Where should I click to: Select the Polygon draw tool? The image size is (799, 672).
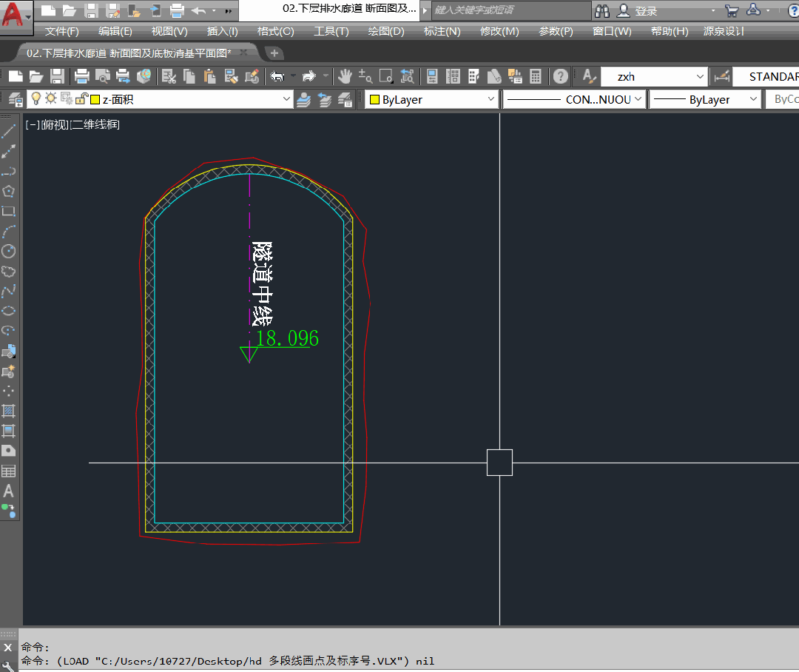[x=9, y=191]
